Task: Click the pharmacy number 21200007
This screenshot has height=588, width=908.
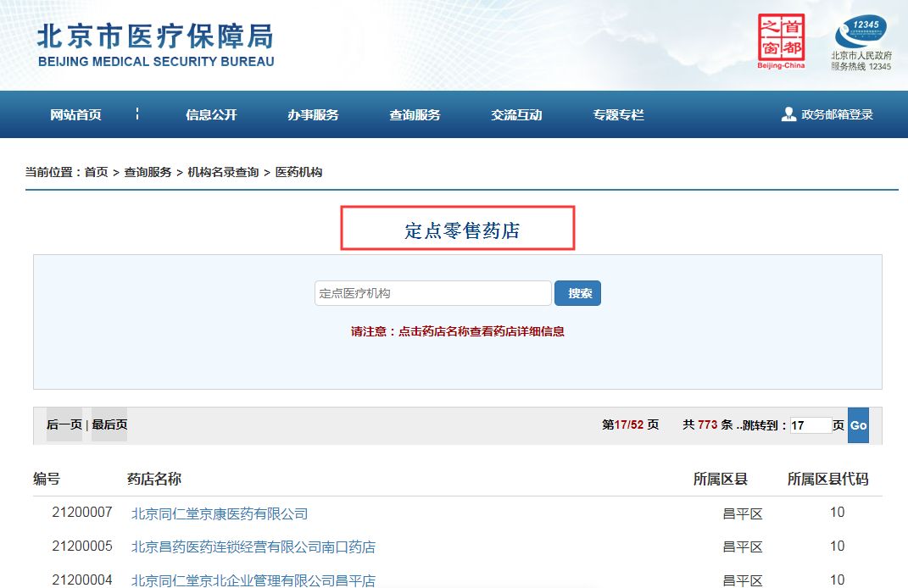Action: (x=82, y=513)
